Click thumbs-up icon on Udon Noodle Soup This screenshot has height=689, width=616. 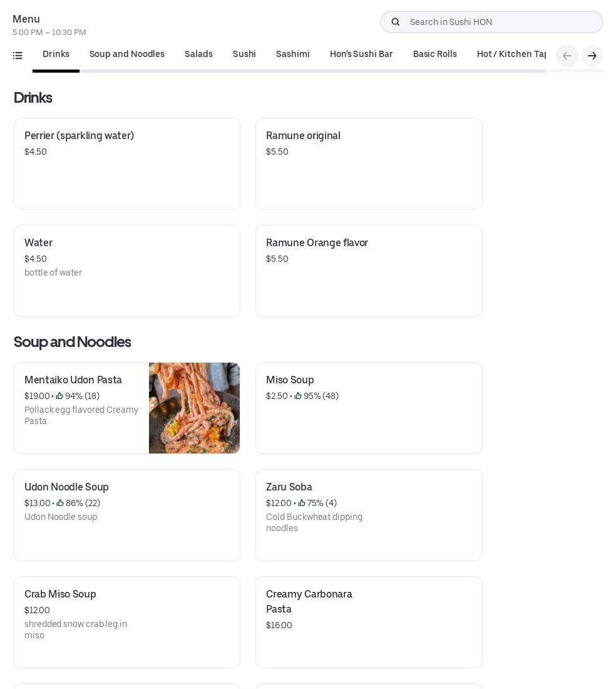pos(60,503)
